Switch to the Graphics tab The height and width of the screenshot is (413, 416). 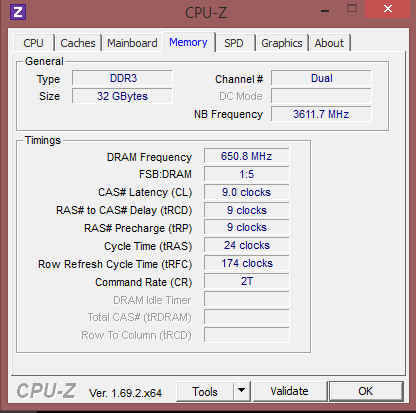(x=282, y=43)
